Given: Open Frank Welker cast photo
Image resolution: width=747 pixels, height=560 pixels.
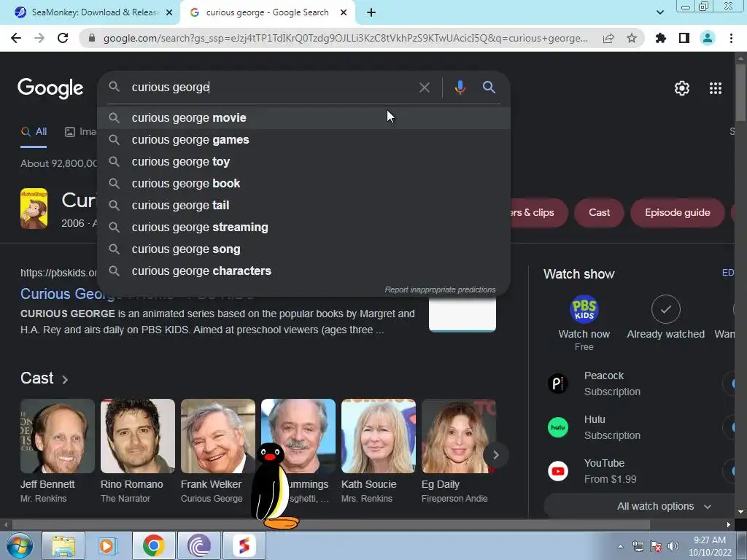Looking at the screenshot, I should (x=217, y=436).
